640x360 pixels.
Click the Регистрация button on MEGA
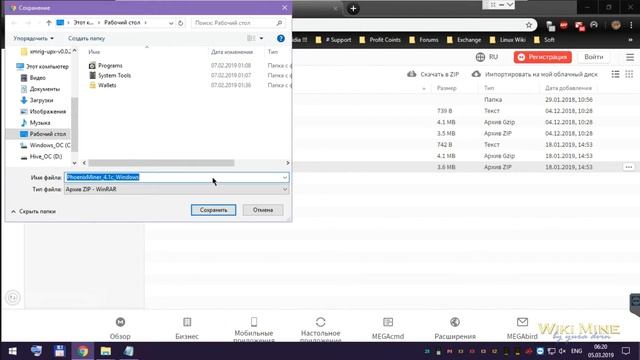point(542,57)
